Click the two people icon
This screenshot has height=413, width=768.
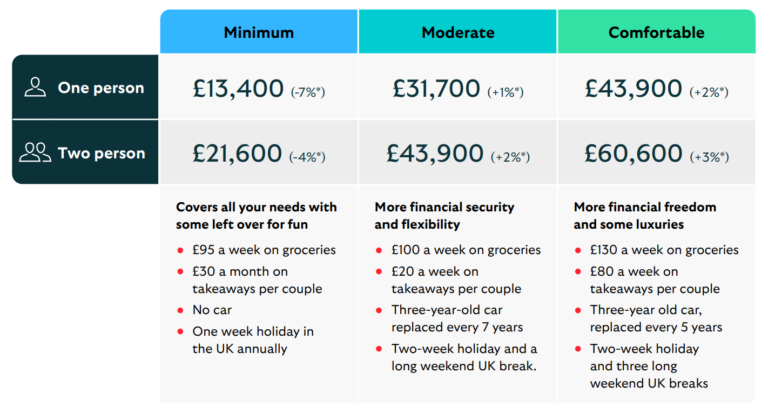point(35,153)
